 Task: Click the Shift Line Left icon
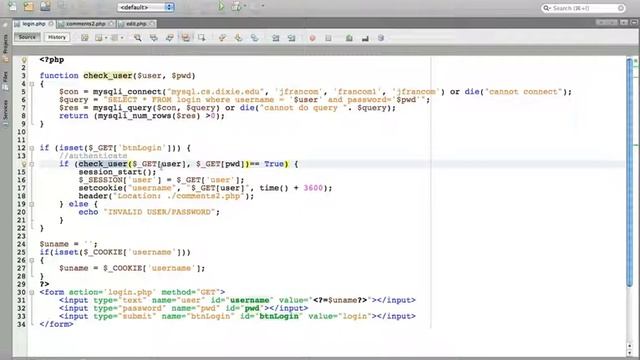[276, 38]
